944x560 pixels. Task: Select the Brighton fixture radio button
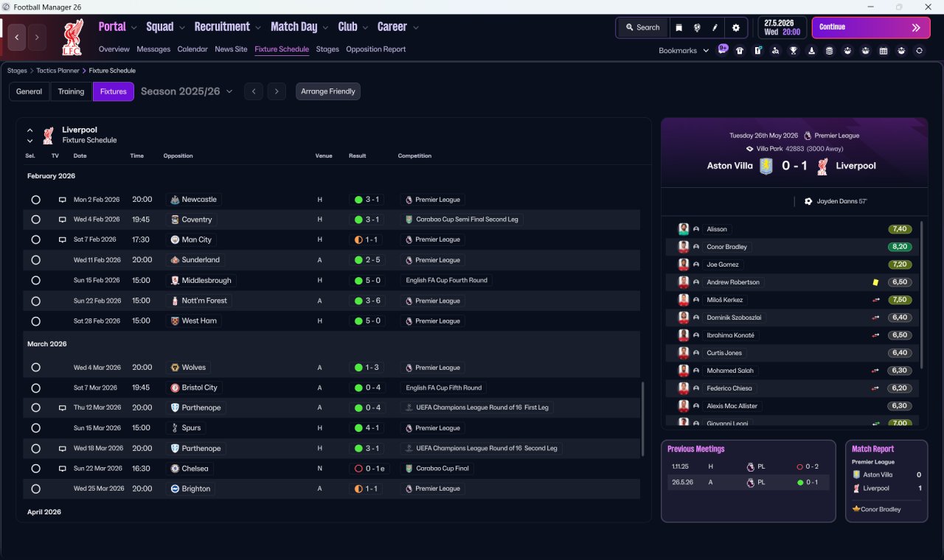point(35,489)
